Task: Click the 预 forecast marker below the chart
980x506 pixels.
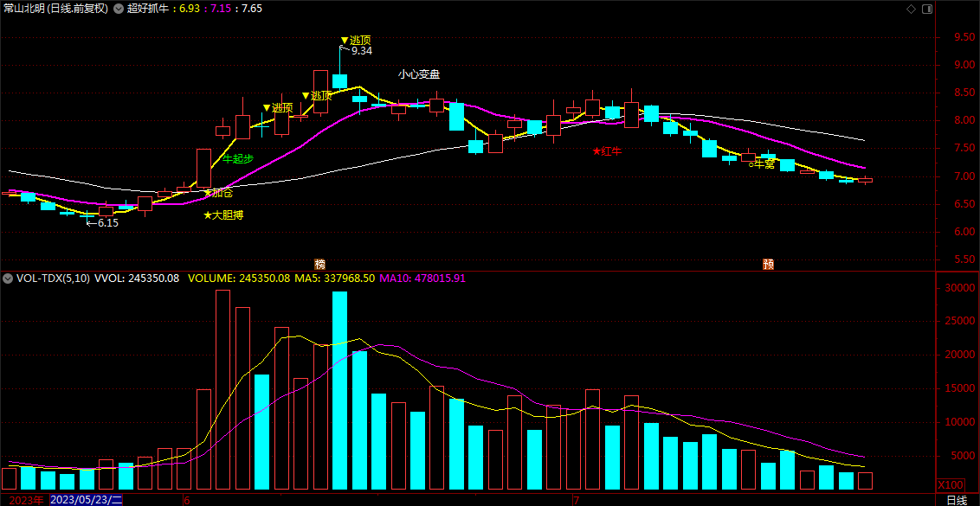Action: tap(768, 264)
